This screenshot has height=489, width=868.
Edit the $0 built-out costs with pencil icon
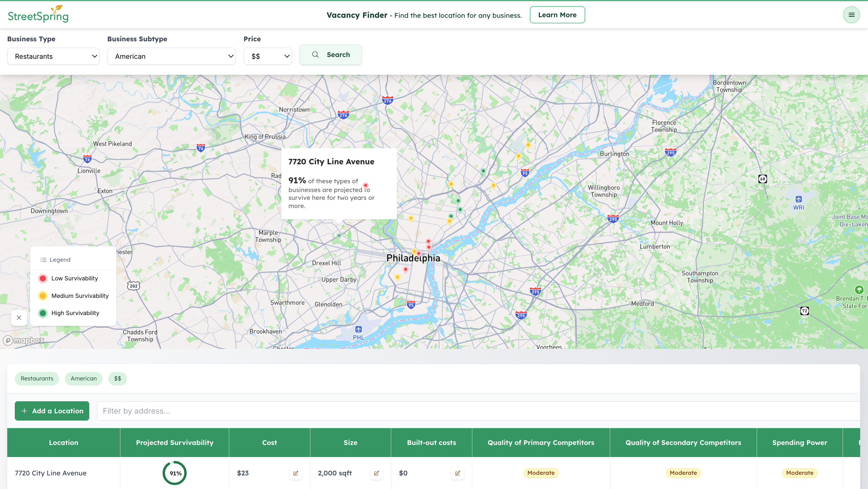pyautogui.click(x=458, y=473)
